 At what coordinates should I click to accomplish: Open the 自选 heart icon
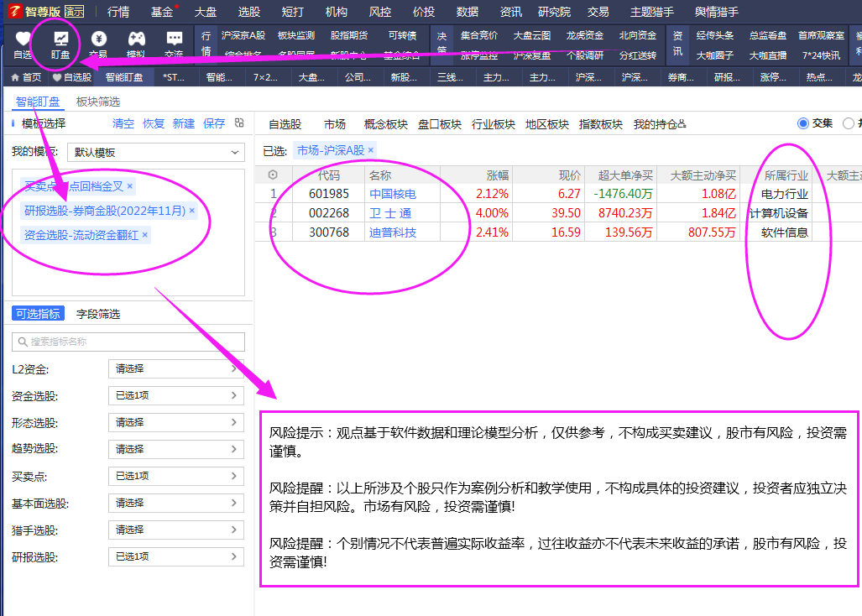coord(24,39)
